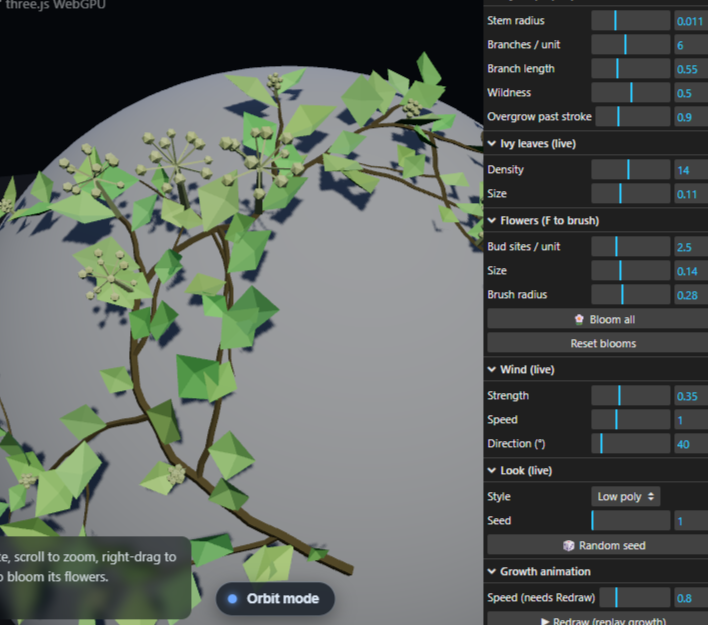Screen dimensions: 708x625
Task: Adjust the Ivy leaves Size slider
Action: 631,193
